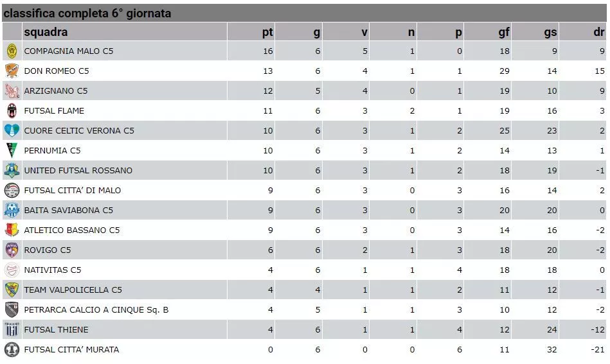
Task: Select the Pernumia C5 pennant crest
Action: click(x=12, y=150)
